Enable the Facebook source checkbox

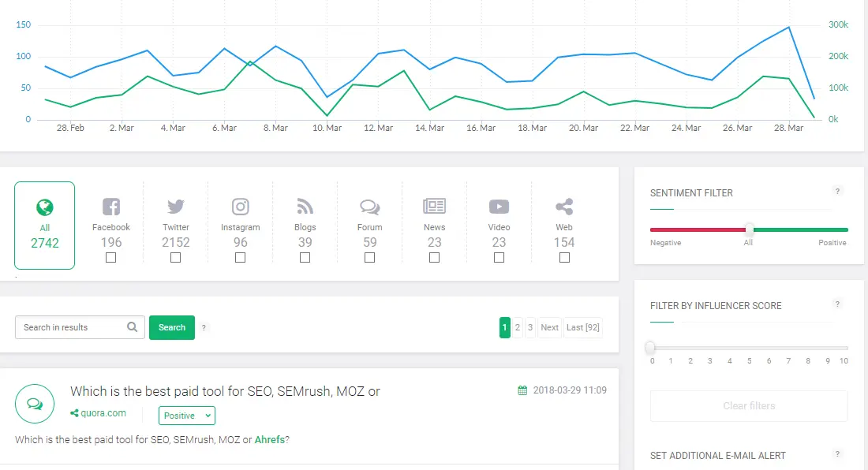111,258
